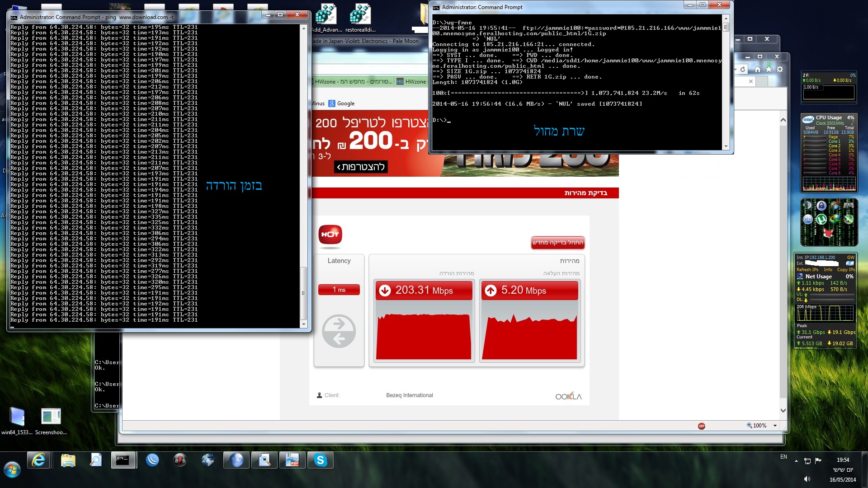Open Internet Explorer from the taskbar
Screen dimensions: 868x488
click(x=38, y=460)
